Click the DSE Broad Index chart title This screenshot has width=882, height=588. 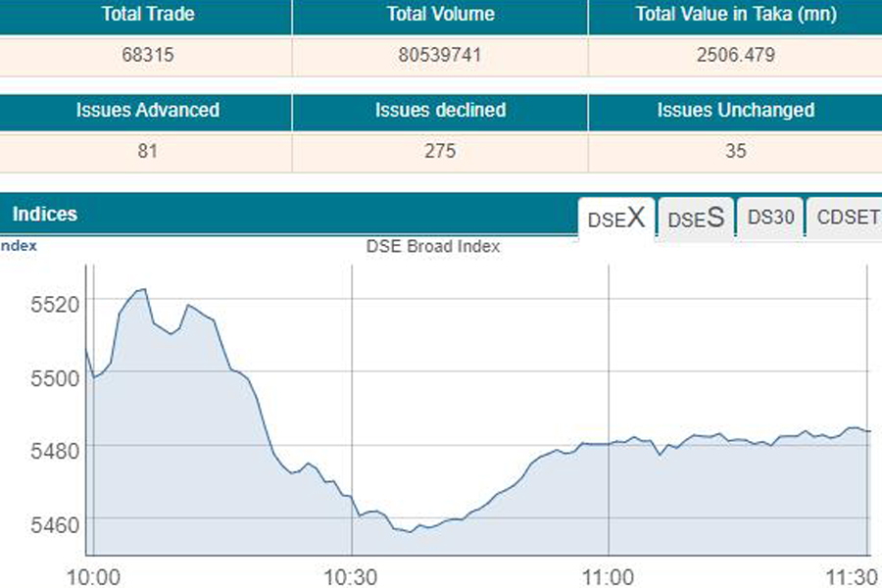pyautogui.click(x=433, y=247)
